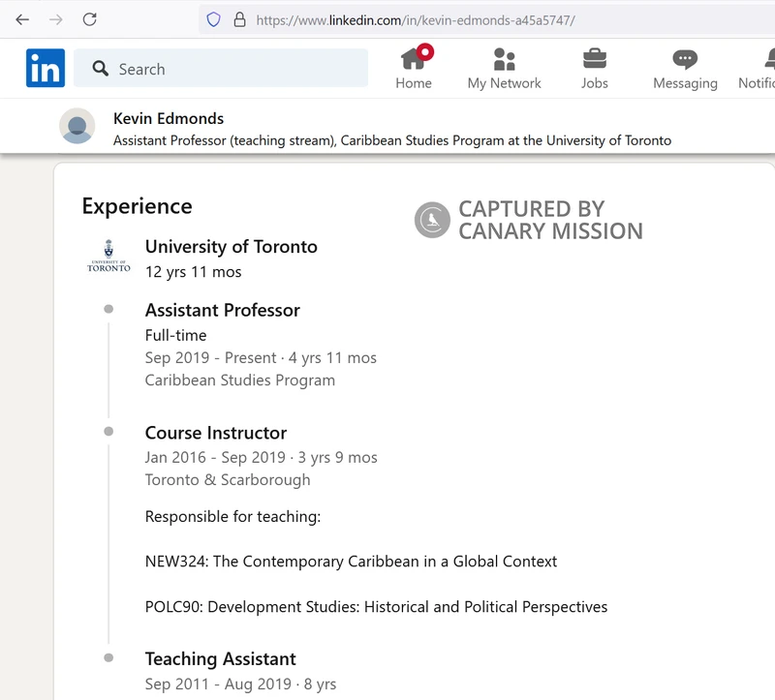Click the Experience section heading
The image size is (775, 700).
pyautogui.click(x=137, y=206)
